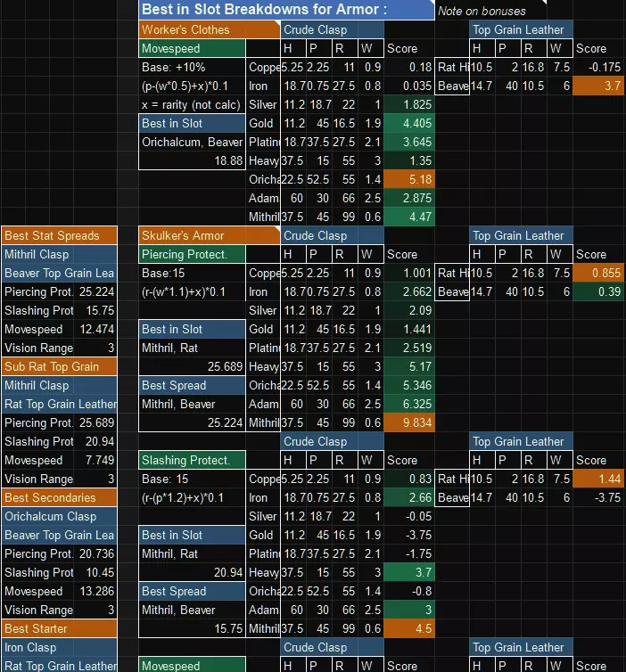Select the orange 9.834 score cell
Viewport: 626px width, 672px height.
click(x=409, y=422)
